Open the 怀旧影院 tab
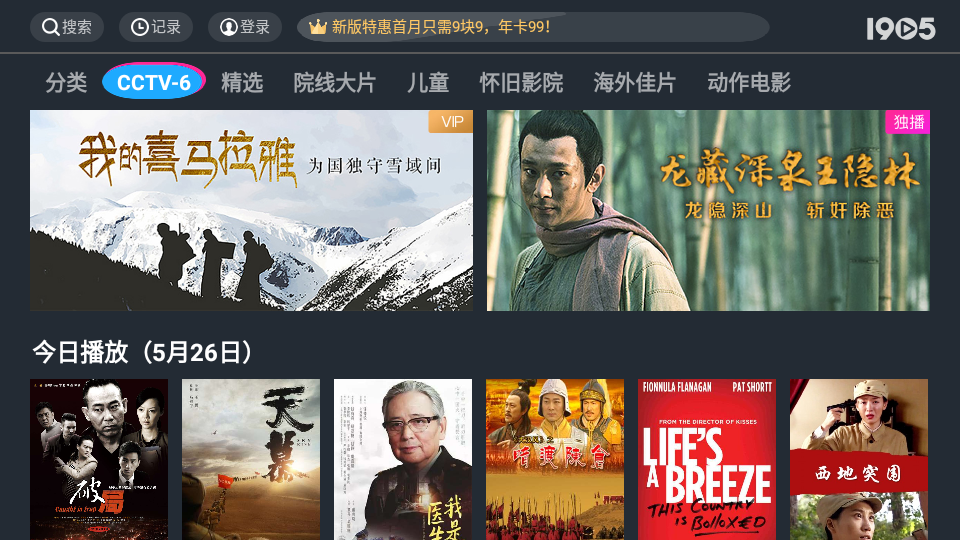The width and height of the screenshot is (960, 540). pyautogui.click(x=521, y=82)
